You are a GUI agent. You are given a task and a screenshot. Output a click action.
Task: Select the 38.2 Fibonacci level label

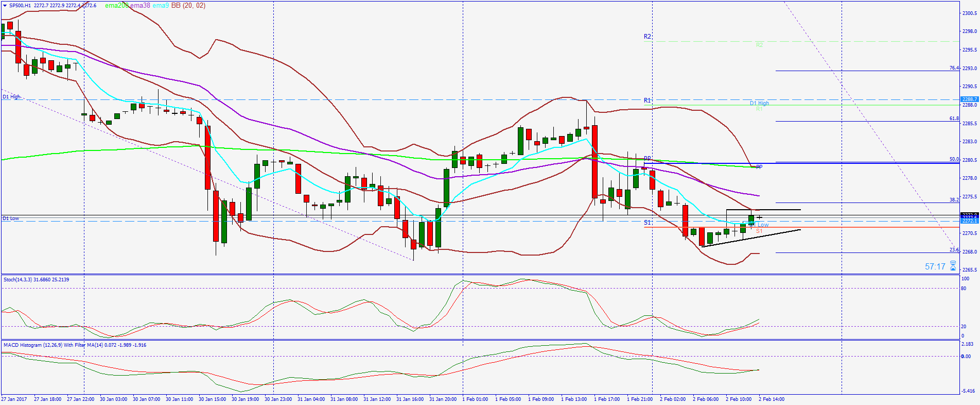954,199
